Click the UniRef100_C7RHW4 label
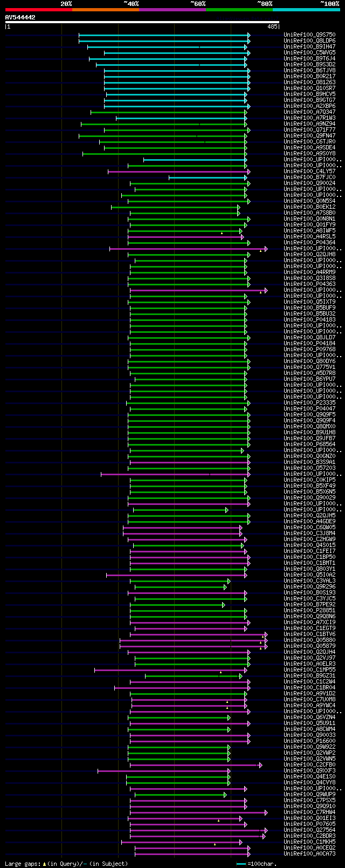 pyautogui.click(x=309, y=812)
